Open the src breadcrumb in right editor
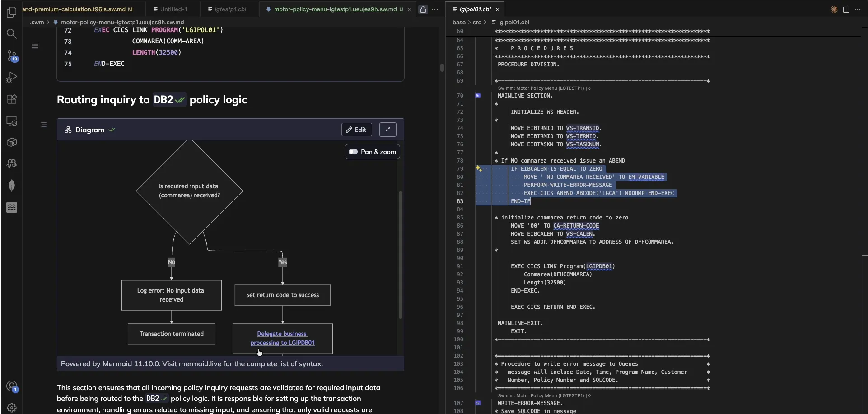The width and height of the screenshot is (868, 414). tap(477, 22)
